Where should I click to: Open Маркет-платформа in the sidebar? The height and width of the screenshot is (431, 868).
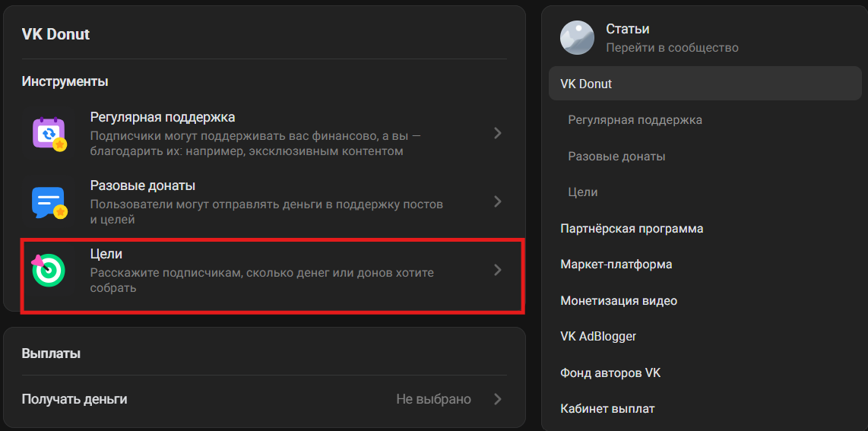[616, 265]
